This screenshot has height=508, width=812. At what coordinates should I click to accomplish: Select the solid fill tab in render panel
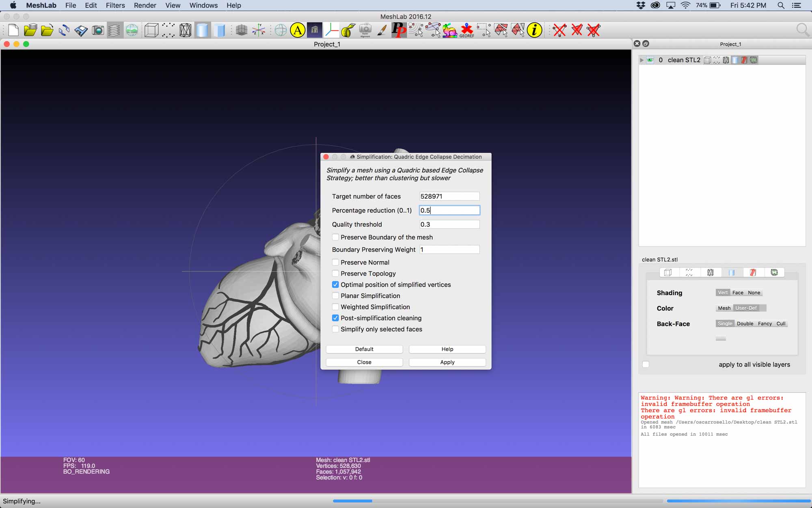click(732, 272)
